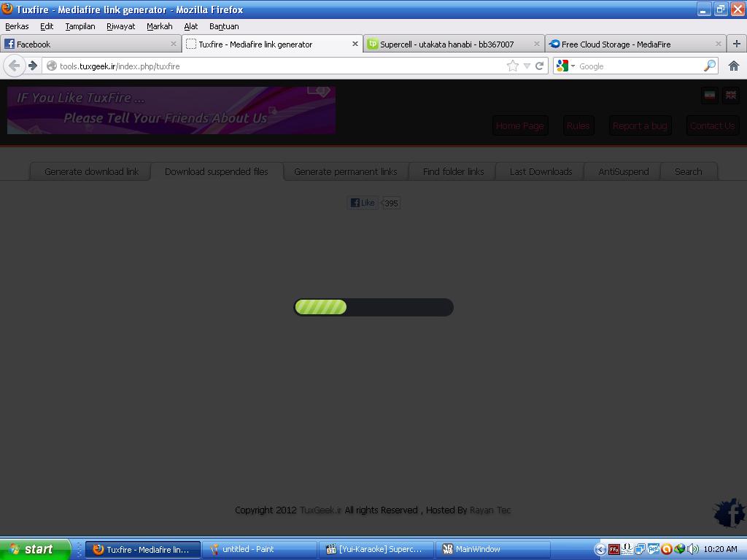This screenshot has height=560, width=747.
Task: Select the Search tab on the page
Action: click(x=688, y=171)
